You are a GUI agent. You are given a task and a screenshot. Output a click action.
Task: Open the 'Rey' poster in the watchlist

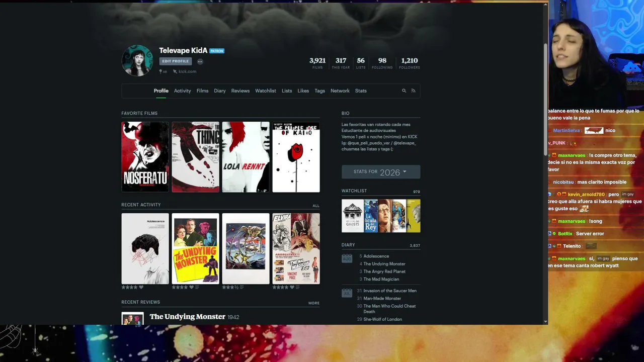(371, 216)
